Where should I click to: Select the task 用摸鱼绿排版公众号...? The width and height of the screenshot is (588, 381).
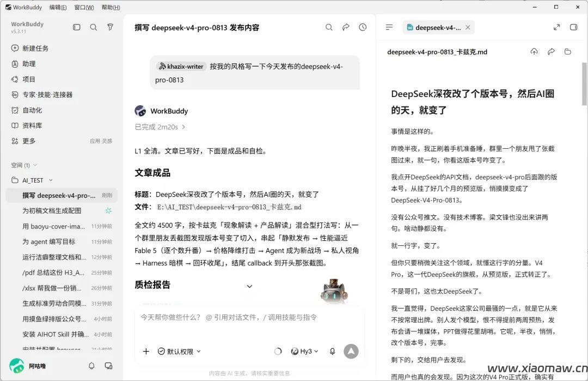click(62, 319)
